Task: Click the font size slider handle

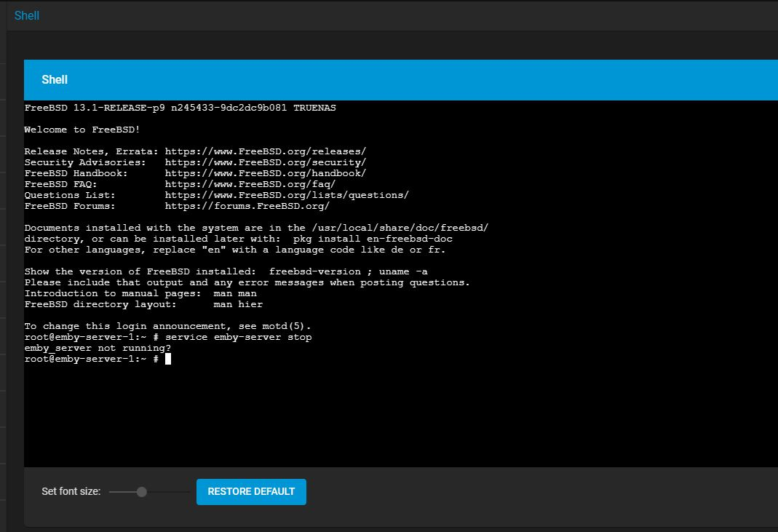Action: click(142, 492)
